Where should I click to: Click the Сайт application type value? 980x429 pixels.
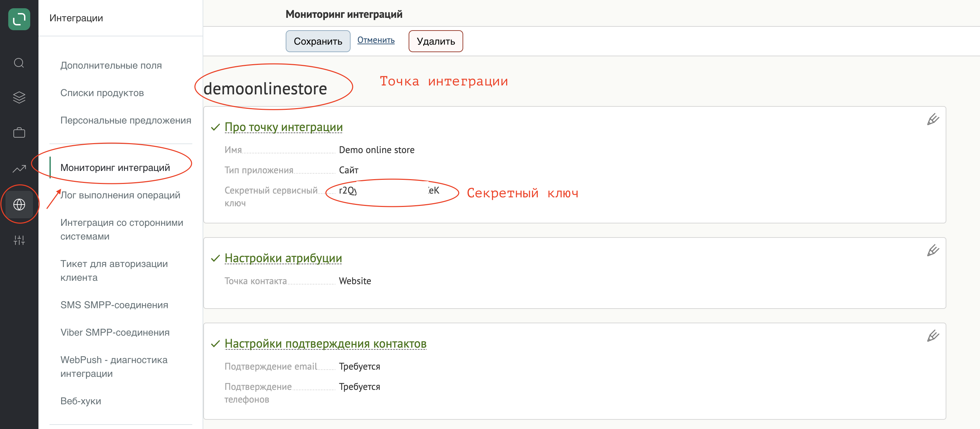(349, 170)
